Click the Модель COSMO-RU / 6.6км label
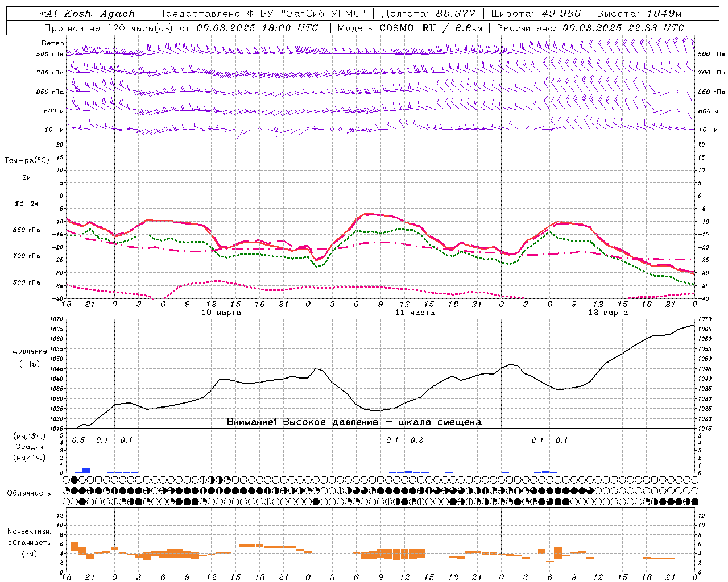This screenshot has width=728, height=582. tap(409, 28)
